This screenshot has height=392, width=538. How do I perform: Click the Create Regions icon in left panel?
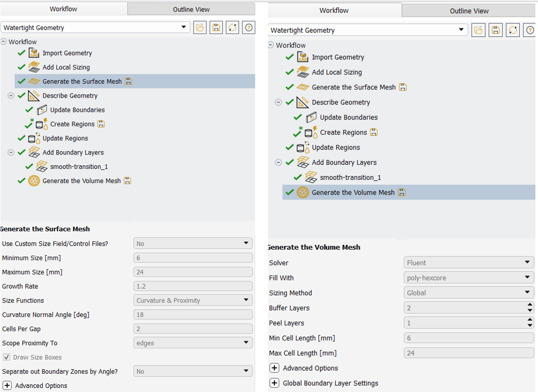(x=42, y=124)
